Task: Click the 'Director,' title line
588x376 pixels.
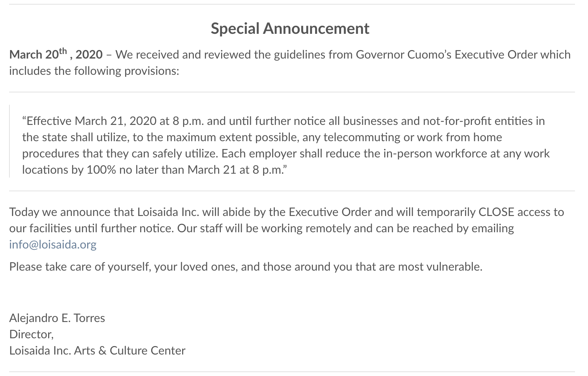Action: [x=32, y=334]
